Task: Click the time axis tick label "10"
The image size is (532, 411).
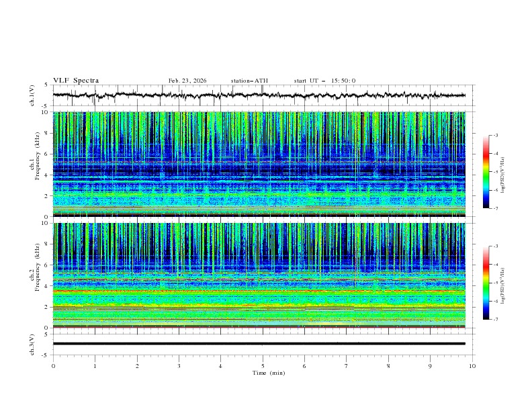Action: tap(472, 366)
